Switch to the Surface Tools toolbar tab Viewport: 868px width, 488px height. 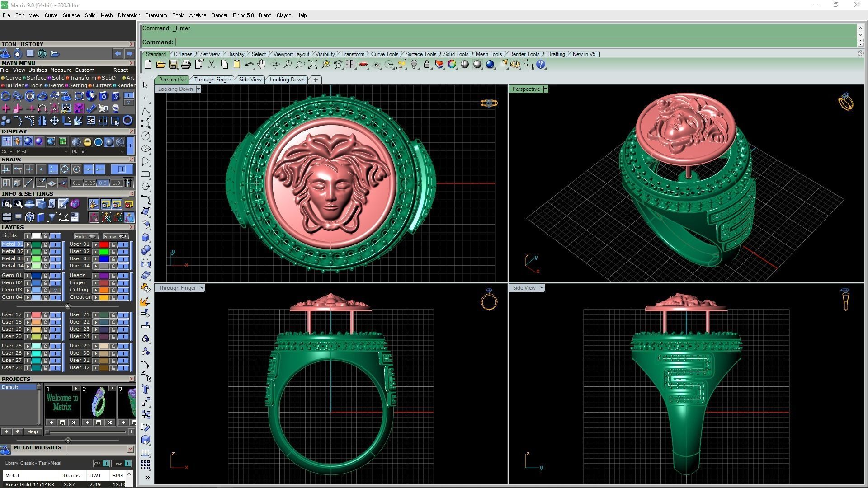click(420, 54)
